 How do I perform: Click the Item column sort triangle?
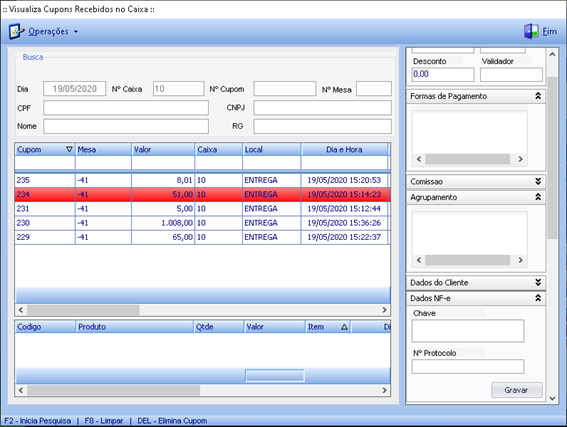[x=344, y=327]
